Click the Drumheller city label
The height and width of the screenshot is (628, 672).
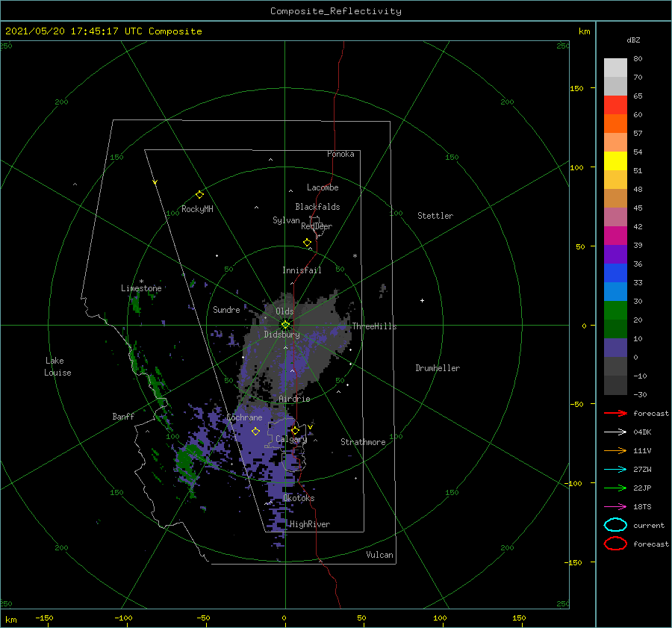[438, 368]
